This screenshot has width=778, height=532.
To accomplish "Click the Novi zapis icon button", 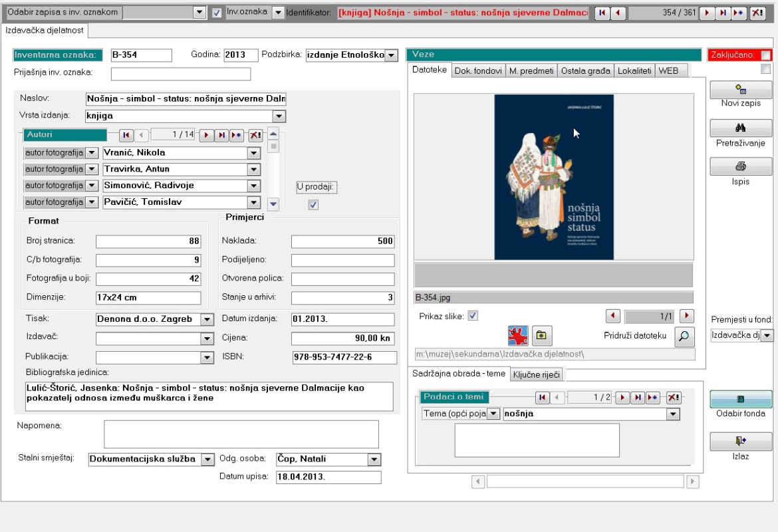I will click(741, 89).
